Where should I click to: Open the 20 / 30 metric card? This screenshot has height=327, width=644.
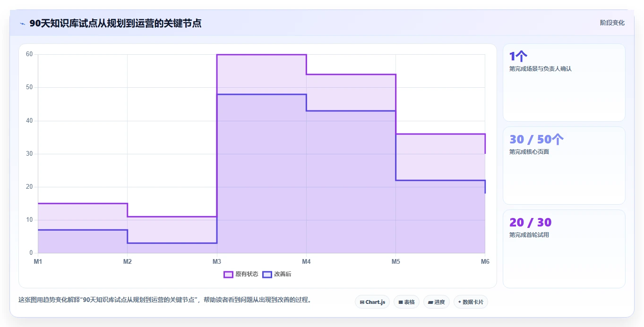coord(564,249)
